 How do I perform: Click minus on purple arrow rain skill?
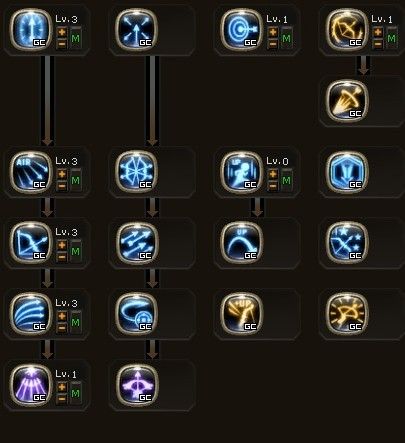(62, 399)
